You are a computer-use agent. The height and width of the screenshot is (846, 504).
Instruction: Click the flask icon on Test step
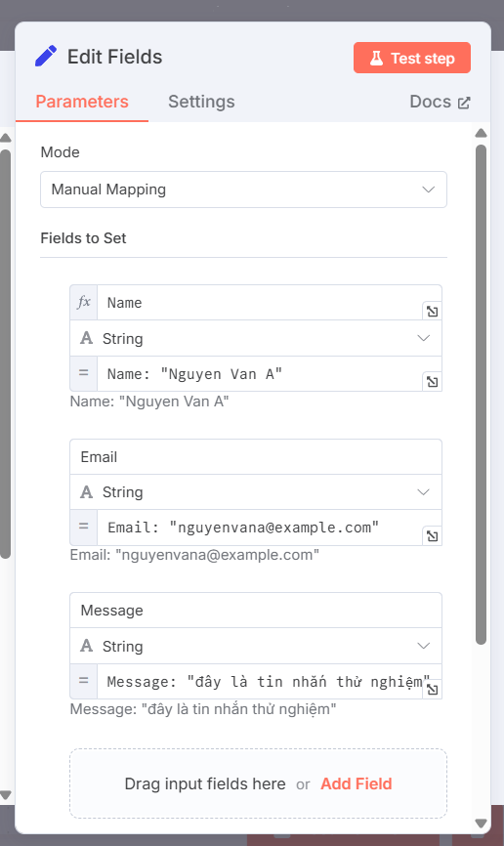[x=376, y=58]
